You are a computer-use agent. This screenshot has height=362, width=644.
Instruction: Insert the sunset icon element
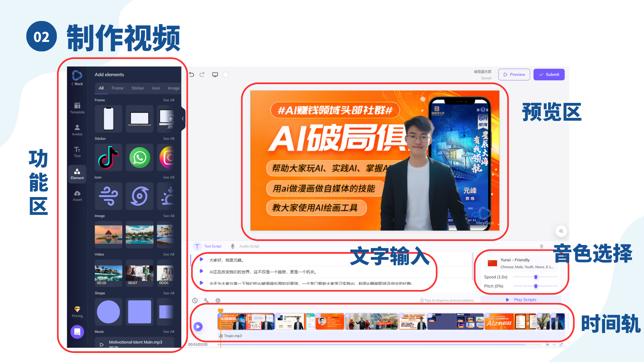166,196
